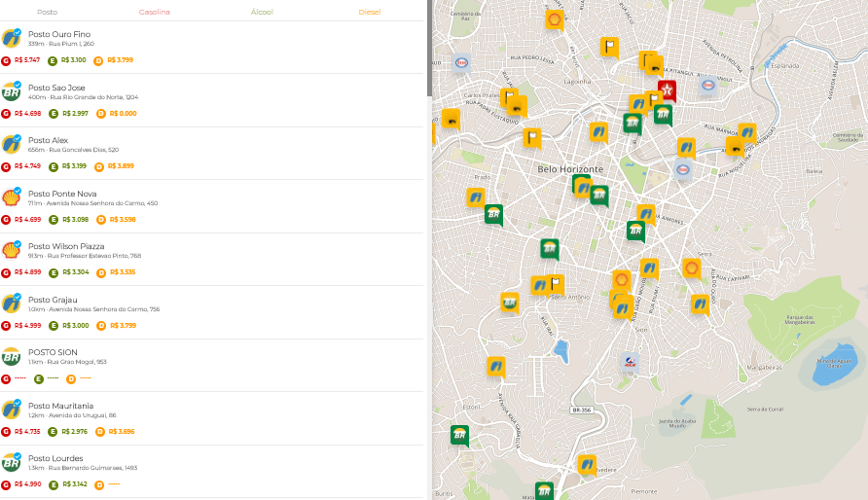Click the Shell logo of Posto Wilson Piazza

(x=11, y=250)
